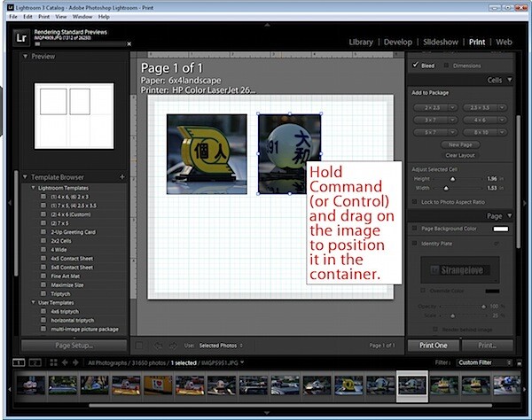Enable Page Background Color checkbox
This screenshot has height=420, width=532.
point(414,229)
